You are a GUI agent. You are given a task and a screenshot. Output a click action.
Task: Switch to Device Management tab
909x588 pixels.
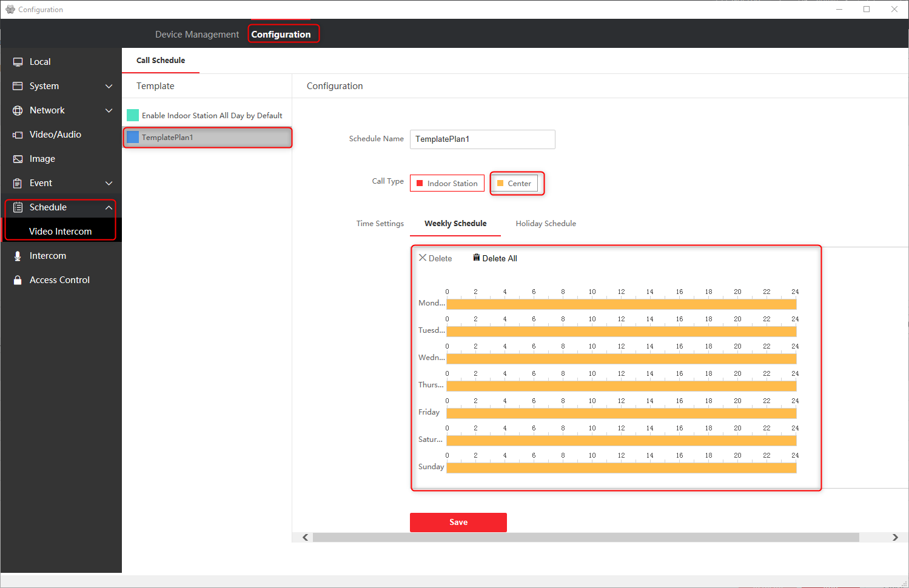coord(197,35)
